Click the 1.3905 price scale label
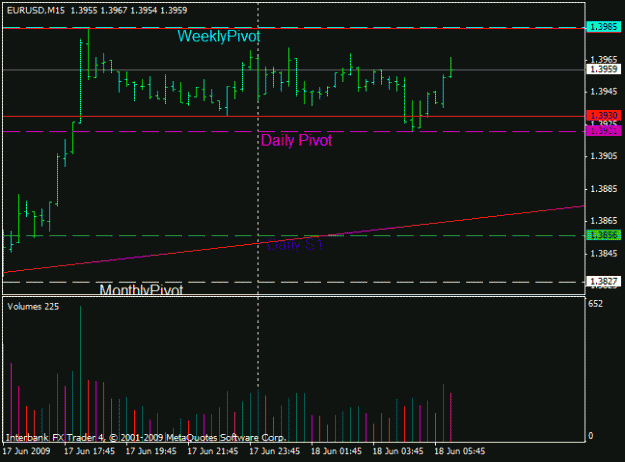 click(603, 156)
